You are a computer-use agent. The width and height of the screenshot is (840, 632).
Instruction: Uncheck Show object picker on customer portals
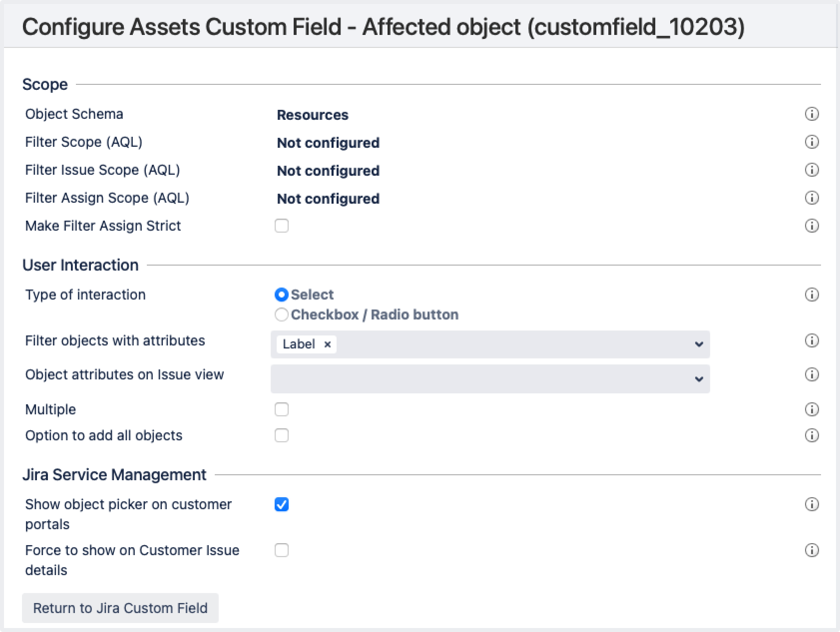282,505
